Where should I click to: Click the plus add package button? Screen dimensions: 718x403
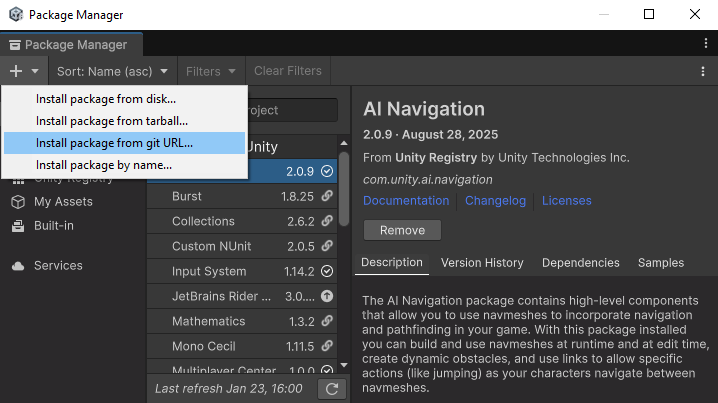coord(16,71)
